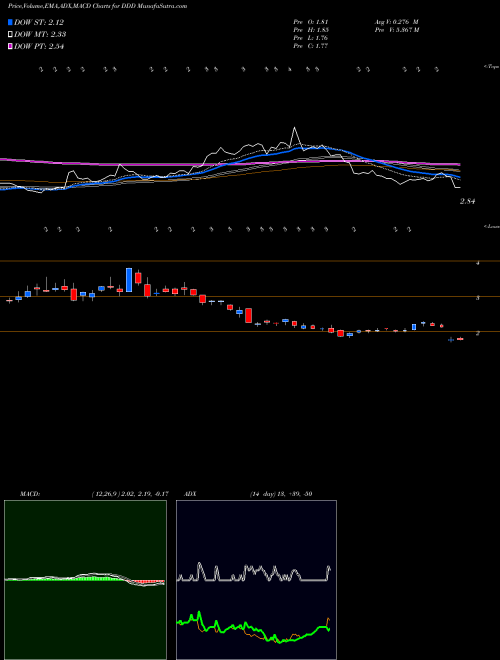This screenshot has width=500, height=660.
Task: Click the ADX panel title
Action: tap(190, 494)
